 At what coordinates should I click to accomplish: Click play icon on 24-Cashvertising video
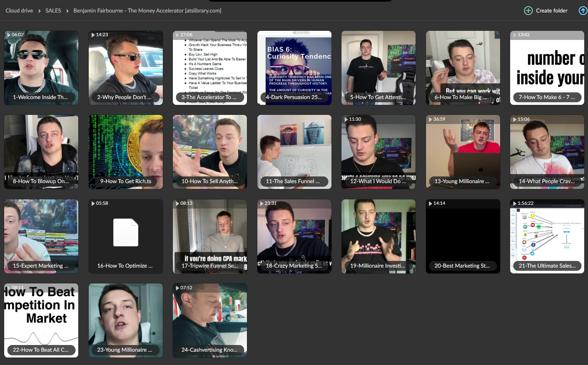coord(177,288)
